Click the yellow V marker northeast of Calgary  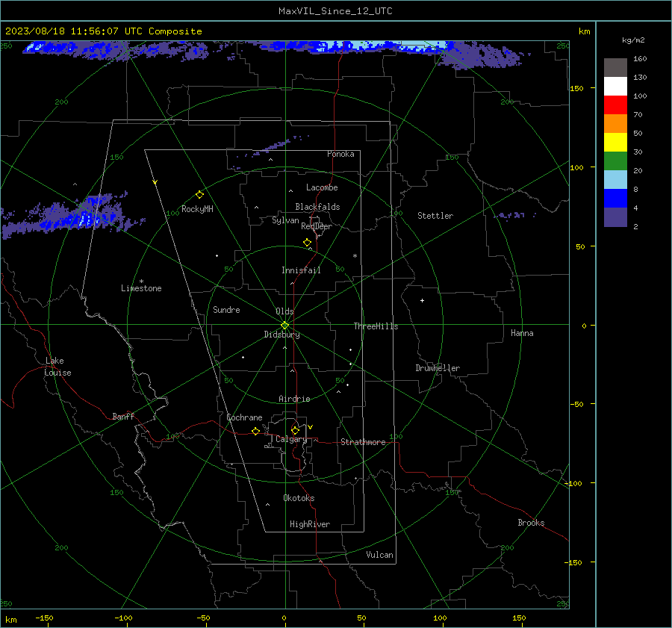(x=311, y=427)
